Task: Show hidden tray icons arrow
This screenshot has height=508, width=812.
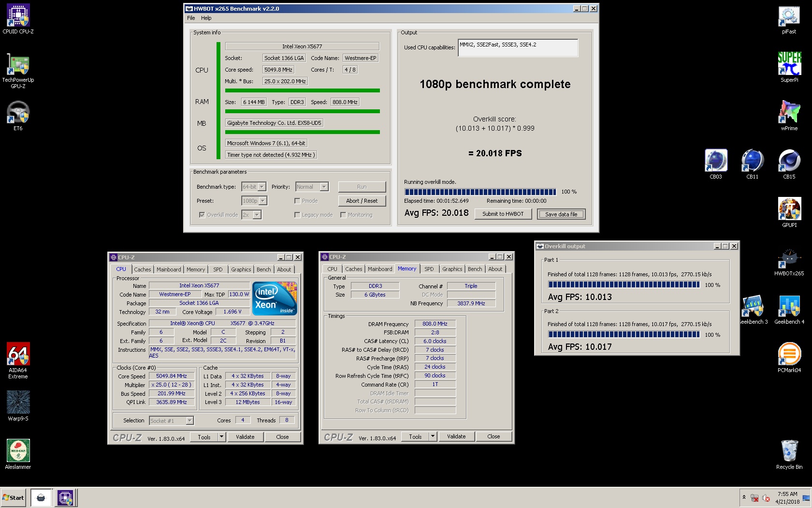Action: (x=744, y=497)
